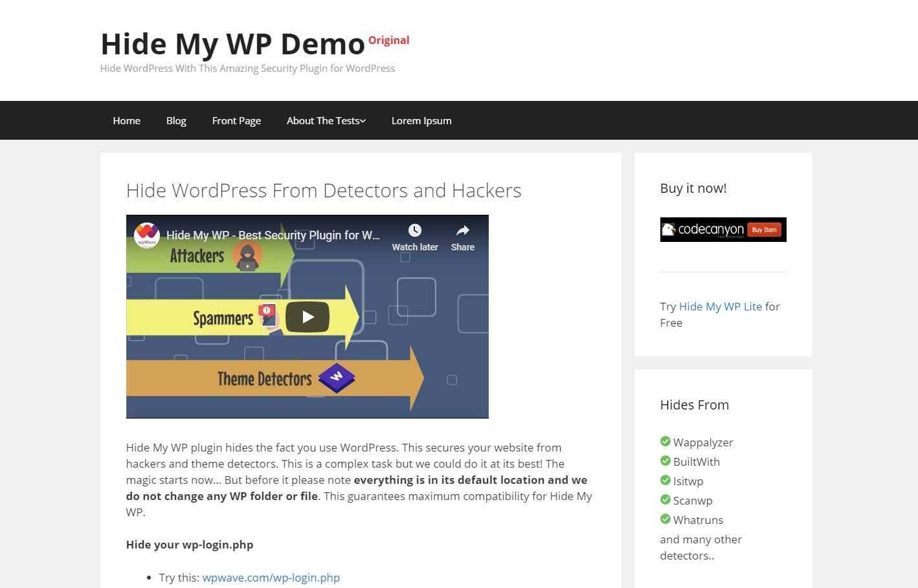Click the video title Hide My WP - Best Security Plugin
This screenshot has width=918, height=588.
pyautogui.click(x=273, y=235)
